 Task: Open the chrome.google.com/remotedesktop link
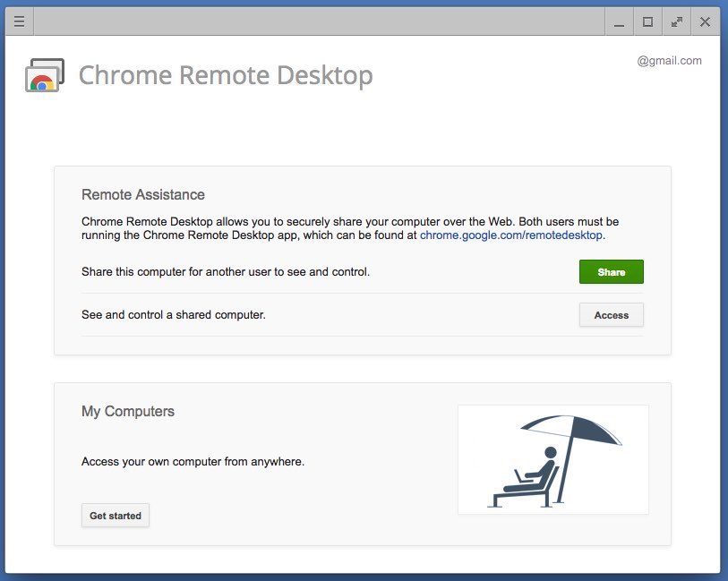(511, 235)
